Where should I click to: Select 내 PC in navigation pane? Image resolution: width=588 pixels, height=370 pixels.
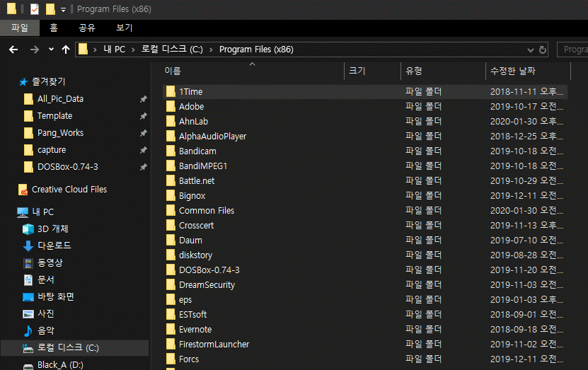pos(42,212)
